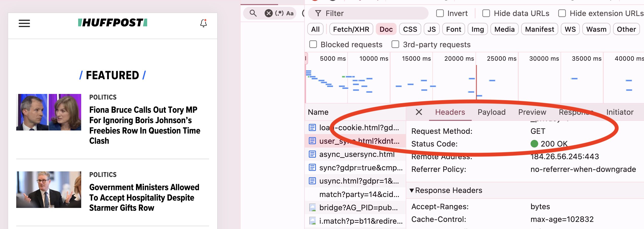Select the Font resource filter
The height and width of the screenshot is (229, 644).
pyautogui.click(x=453, y=29)
